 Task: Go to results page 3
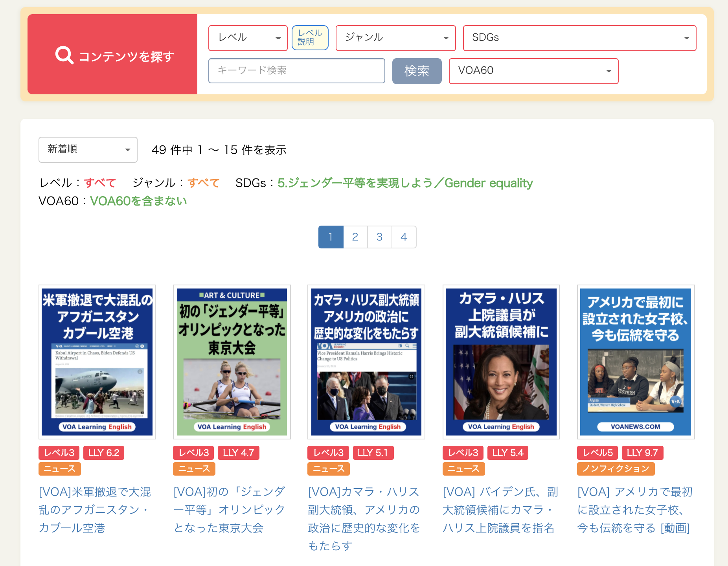tap(380, 237)
